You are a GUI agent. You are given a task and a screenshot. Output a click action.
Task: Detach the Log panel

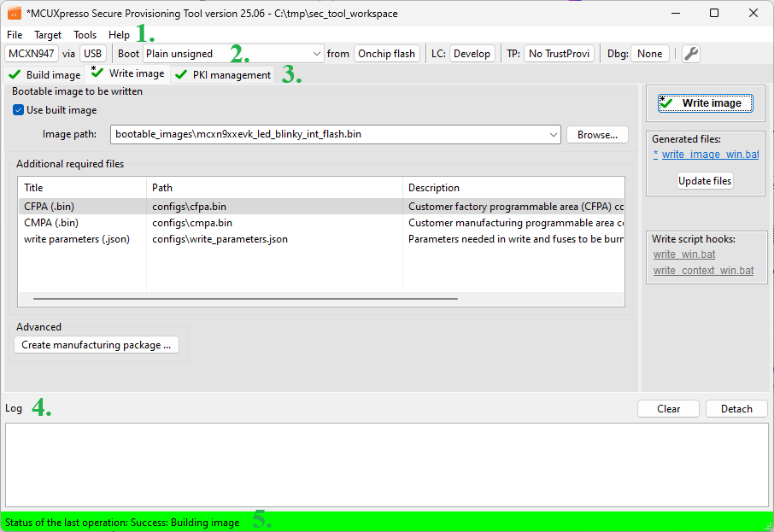tap(736, 409)
